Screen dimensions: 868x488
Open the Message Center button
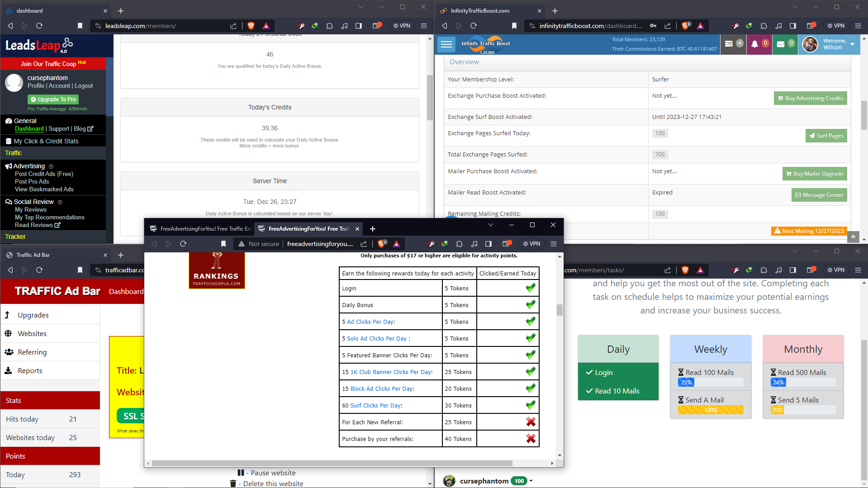point(819,195)
